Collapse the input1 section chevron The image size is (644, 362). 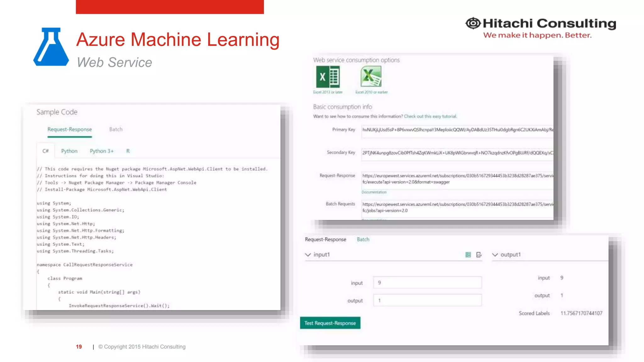pos(308,255)
